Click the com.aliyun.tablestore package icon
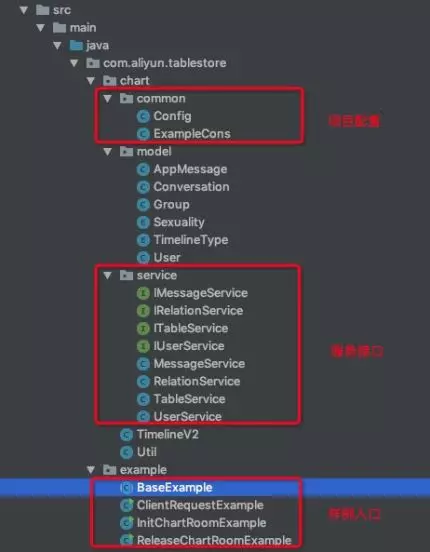This screenshot has height=552, width=430. tap(93, 63)
